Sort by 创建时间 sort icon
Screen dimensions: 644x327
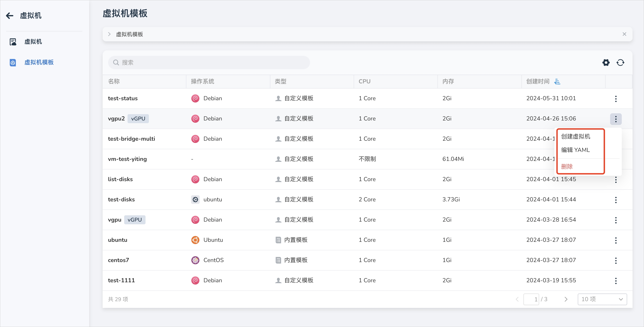(x=557, y=81)
